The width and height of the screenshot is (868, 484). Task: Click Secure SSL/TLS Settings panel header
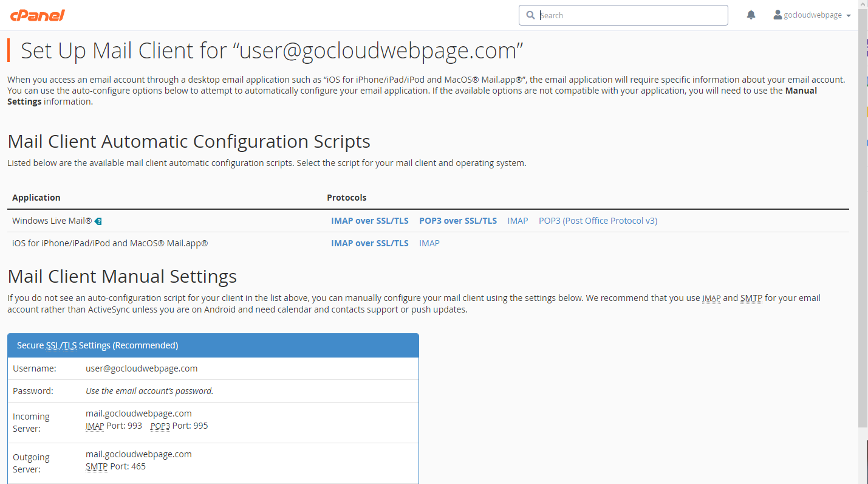(x=213, y=345)
